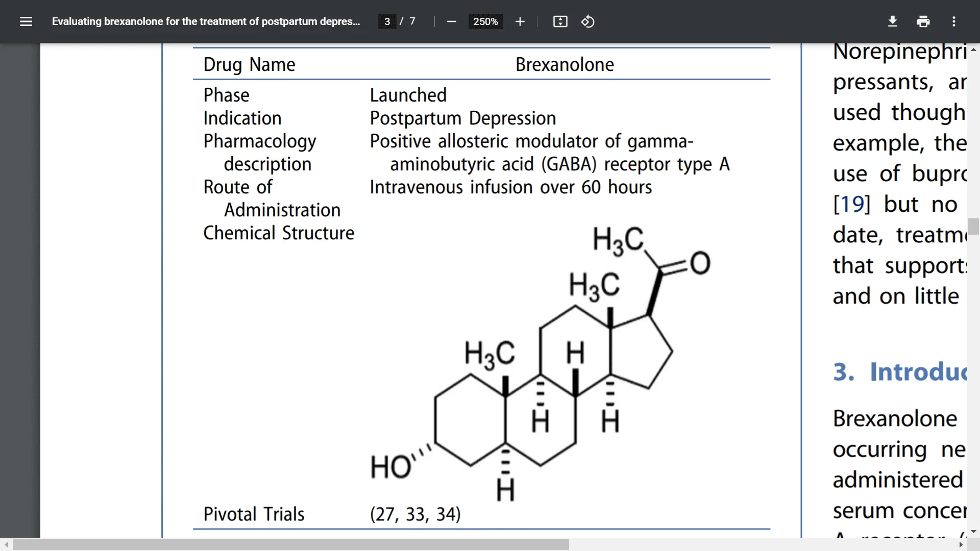Click the '/ 7' total pages text

pyautogui.click(x=407, y=21)
